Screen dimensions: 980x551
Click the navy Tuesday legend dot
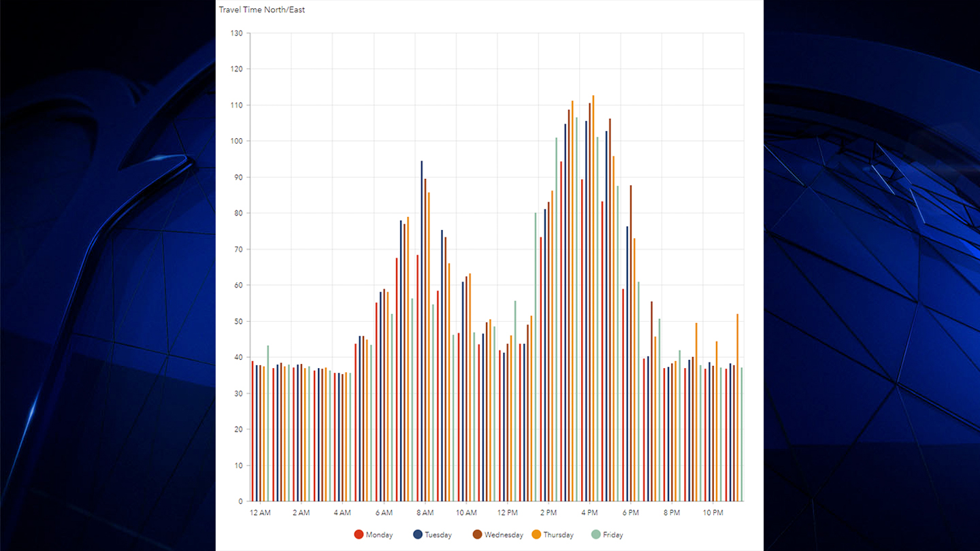pyautogui.click(x=418, y=535)
